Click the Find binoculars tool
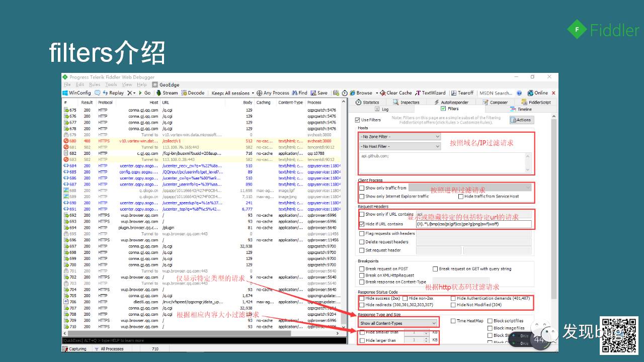 pyautogui.click(x=299, y=93)
